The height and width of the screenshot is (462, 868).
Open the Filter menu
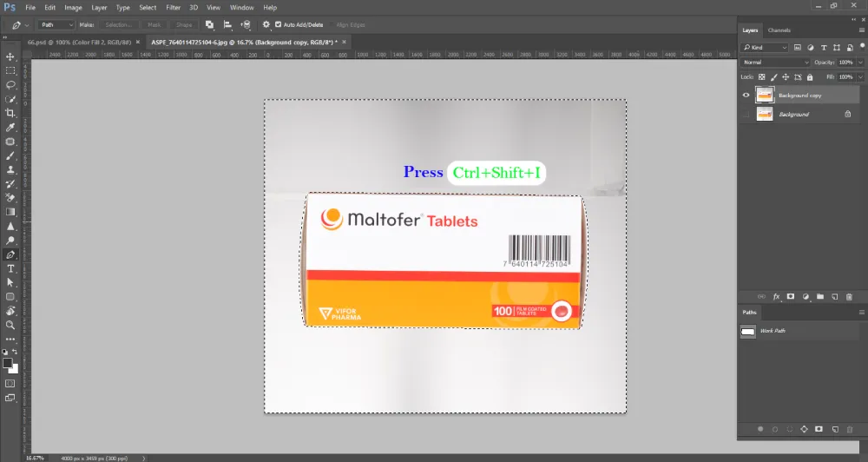tap(174, 8)
